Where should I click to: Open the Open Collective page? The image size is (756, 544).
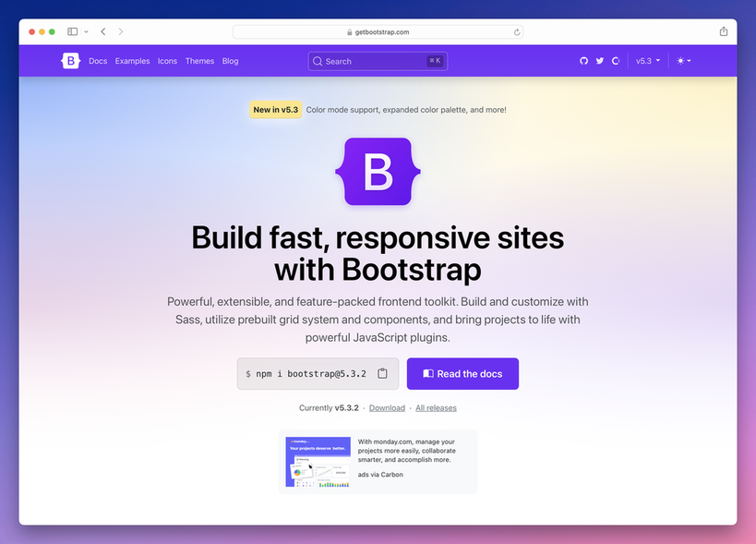[616, 60]
